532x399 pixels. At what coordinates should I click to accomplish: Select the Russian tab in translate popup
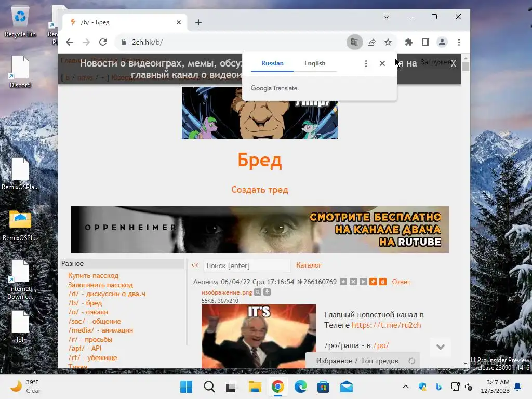tap(272, 63)
